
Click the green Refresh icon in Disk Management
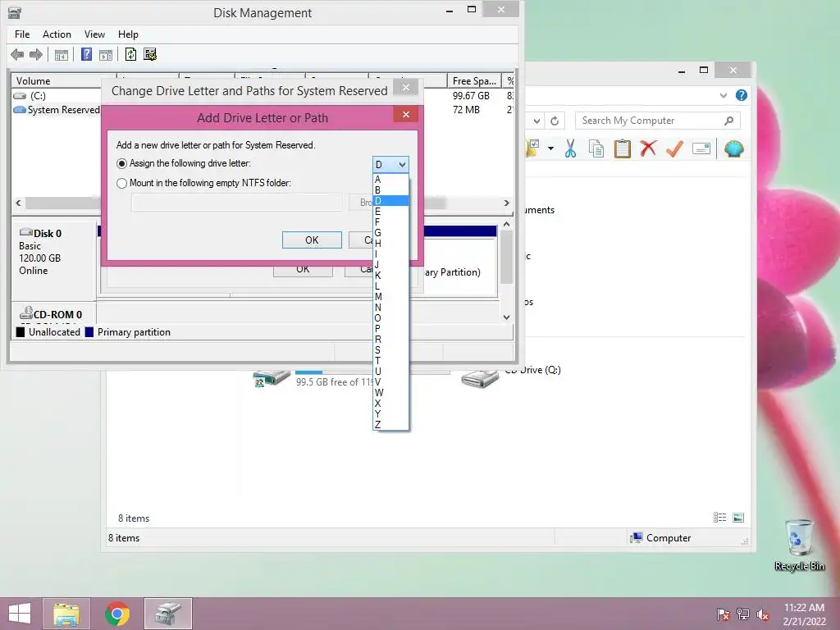(130, 54)
